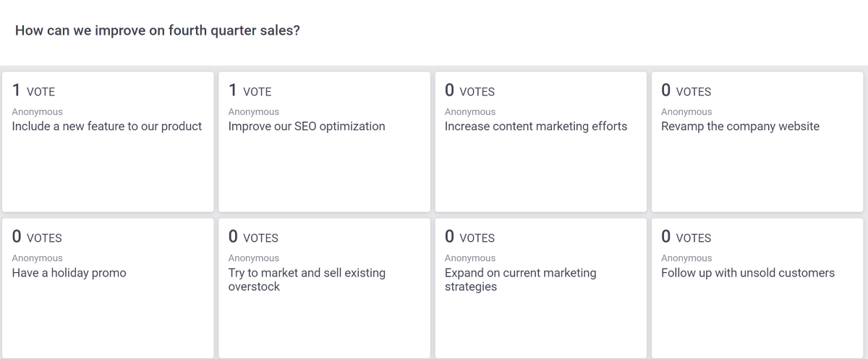
Task: Click '0 VOTES' on the marketing strategies card
Action: coord(469,237)
